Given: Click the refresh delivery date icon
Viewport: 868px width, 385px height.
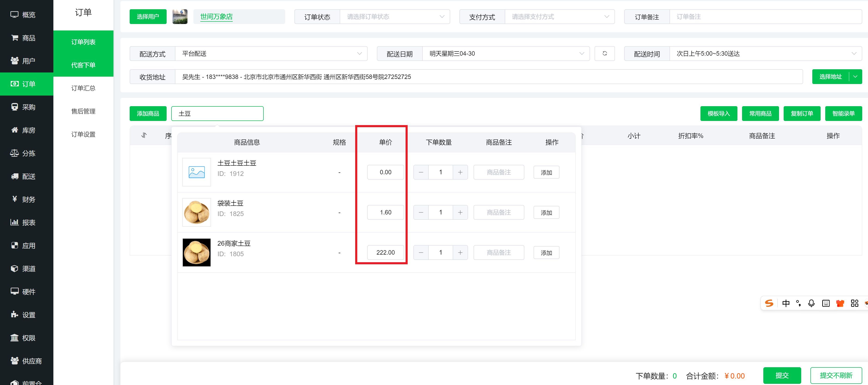Looking at the screenshot, I should [605, 54].
